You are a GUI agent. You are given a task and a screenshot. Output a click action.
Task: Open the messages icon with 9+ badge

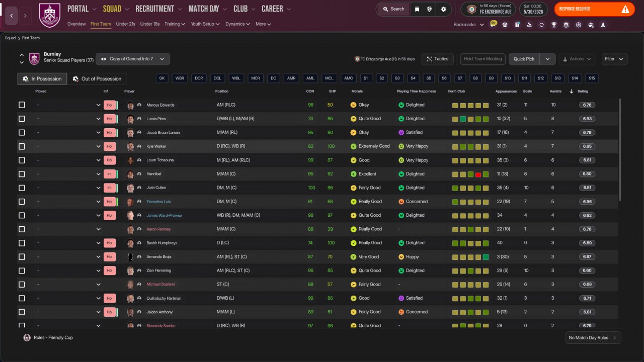(493, 24)
